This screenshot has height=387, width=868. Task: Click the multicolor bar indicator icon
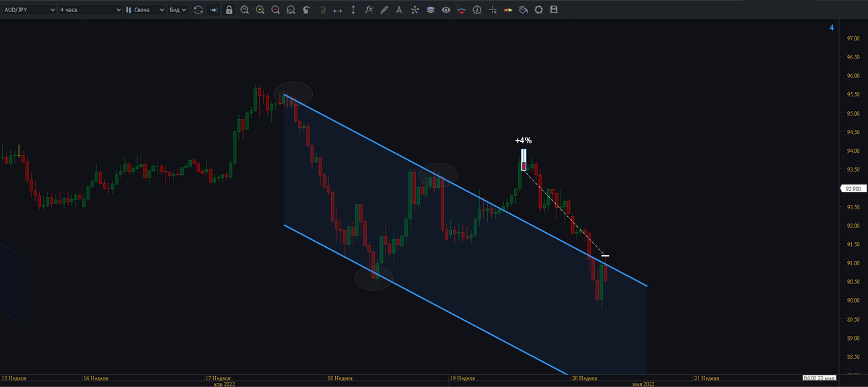507,10
